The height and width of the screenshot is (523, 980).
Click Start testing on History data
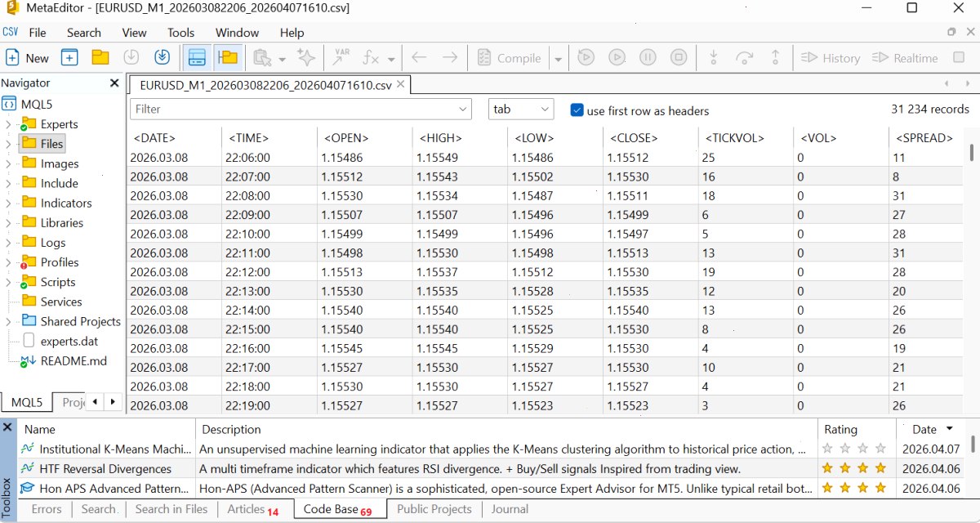[x=830, y=58]
